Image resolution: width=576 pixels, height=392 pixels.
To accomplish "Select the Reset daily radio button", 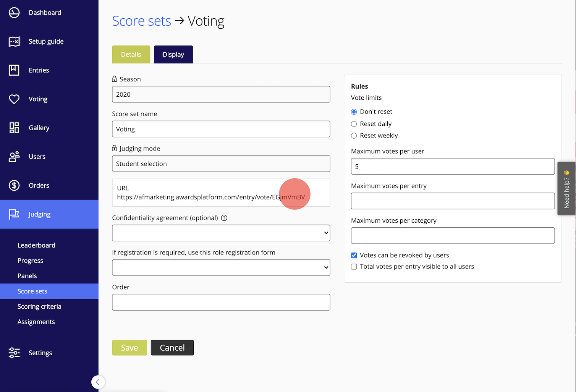I will pos(354,124).
